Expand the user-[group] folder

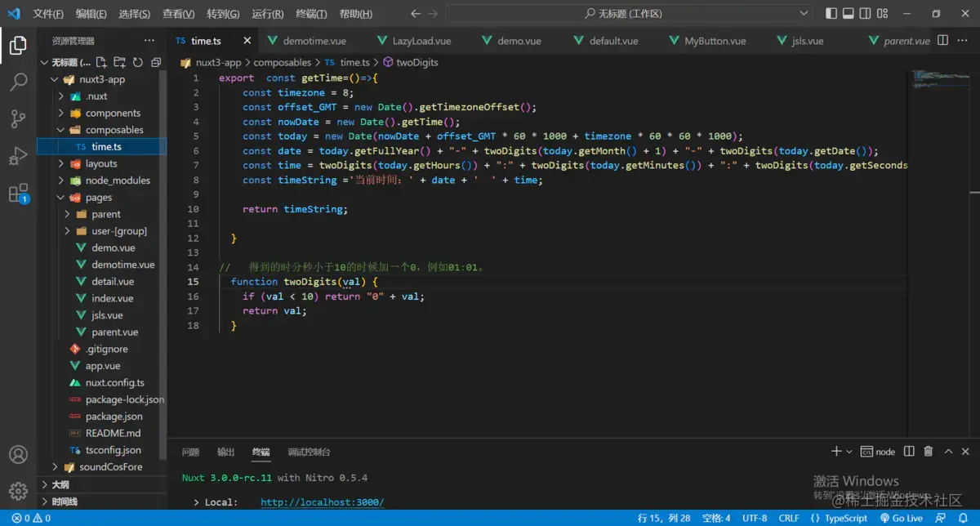pos(67,231)
